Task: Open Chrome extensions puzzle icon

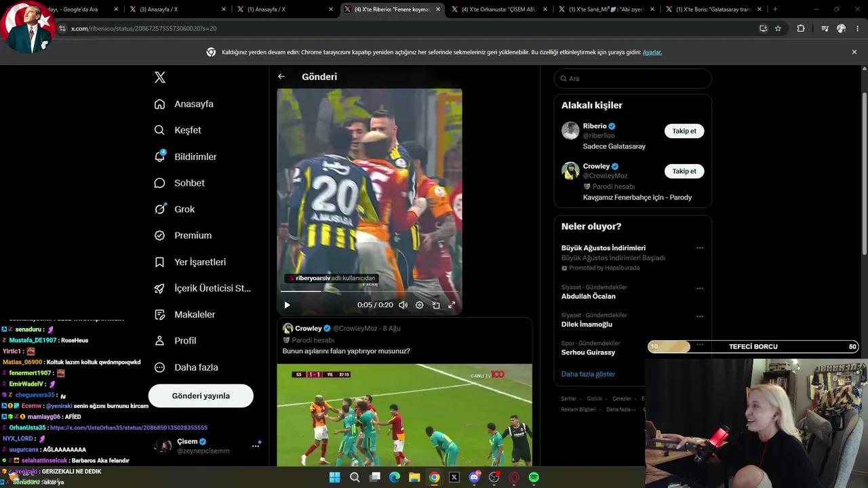Action: point(801,28)
